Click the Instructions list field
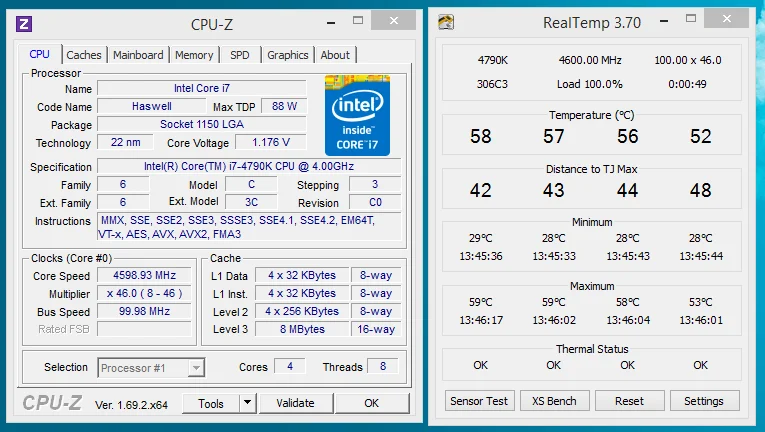This screenshot has width=765, height=432. pyautogui.click(x=249, y=227)
